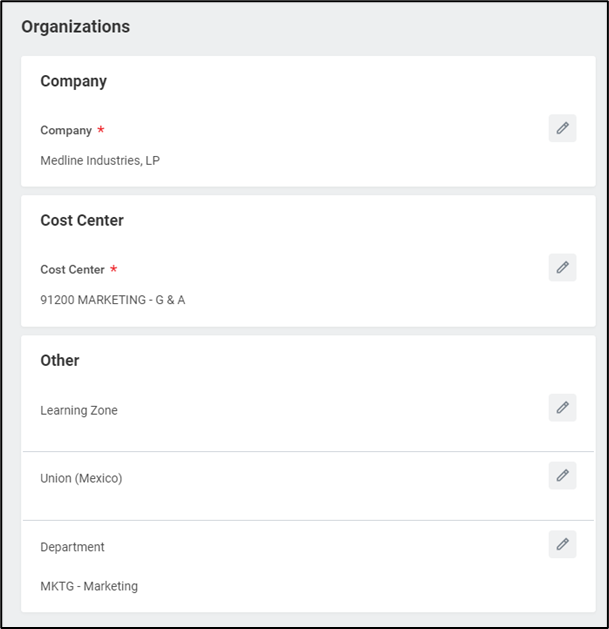Click the Cost Center section heading
The width and height of the screenshot is (609, 629).
click(x=82, y=220)
